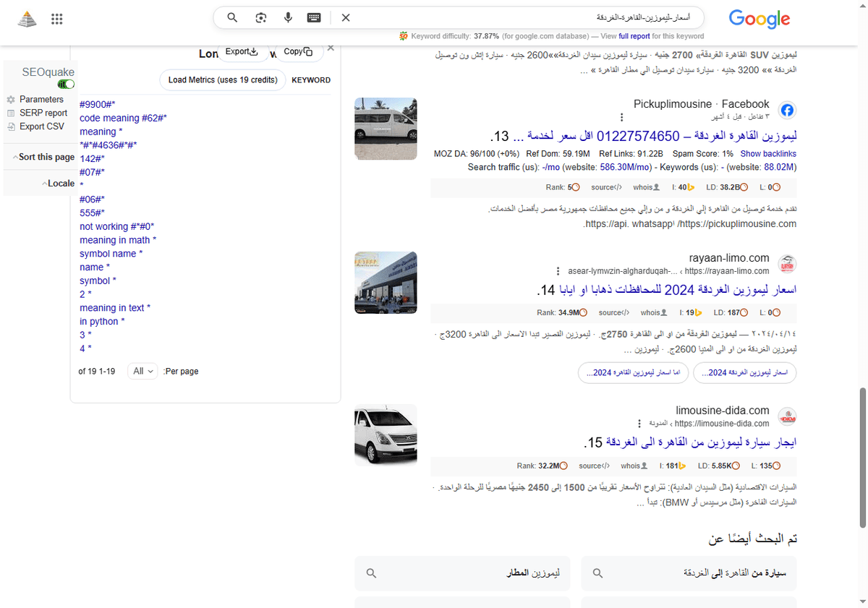Click the page's vertical scrollbar thumb

coord(861,455)
